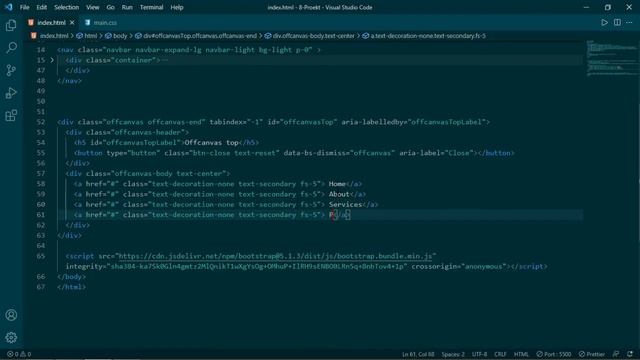
Task: Click body in the breadcrumb
Action: point(120,36)
